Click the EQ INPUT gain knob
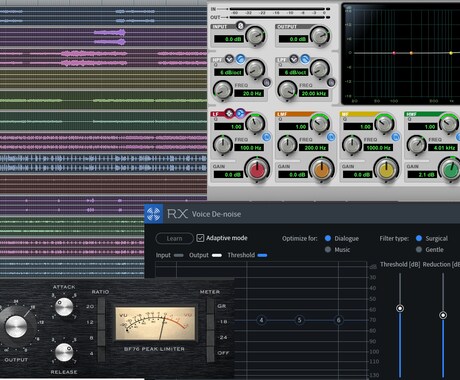 256,36
